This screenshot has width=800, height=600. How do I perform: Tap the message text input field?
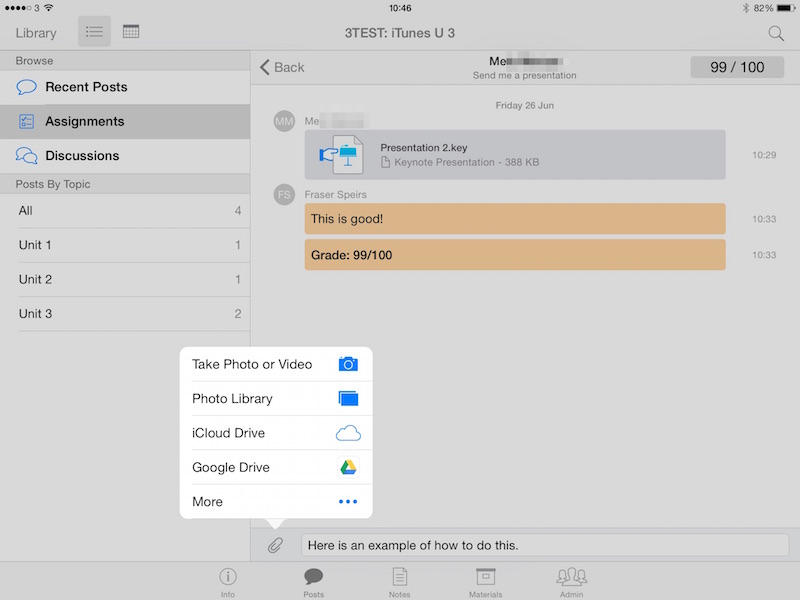tap(540, 545)
